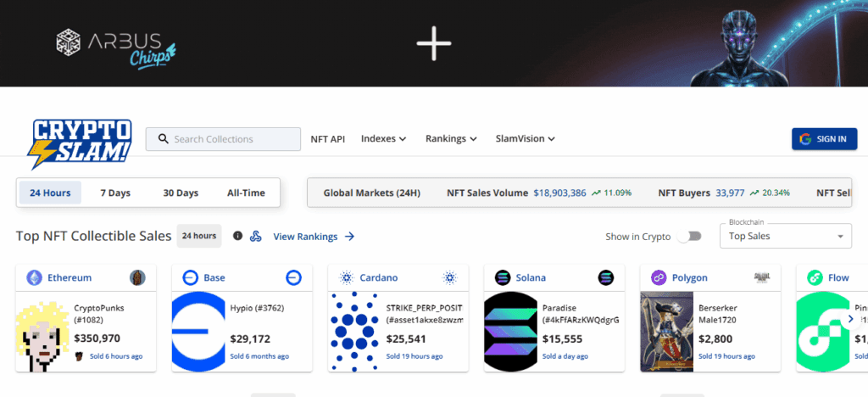
Task: Click the STRIKE_PERP_POSIT Cardano thumbnail
Action: [354, 332]
